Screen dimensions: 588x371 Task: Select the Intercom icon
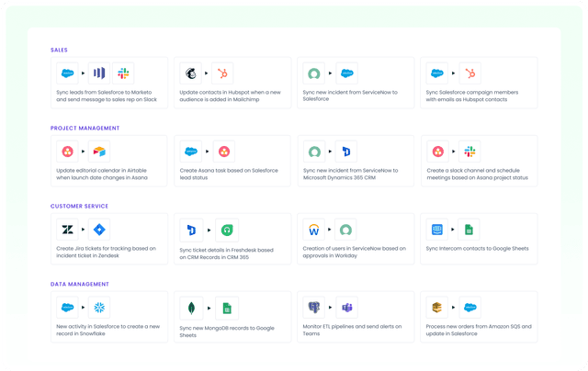(x=437, y=230)
